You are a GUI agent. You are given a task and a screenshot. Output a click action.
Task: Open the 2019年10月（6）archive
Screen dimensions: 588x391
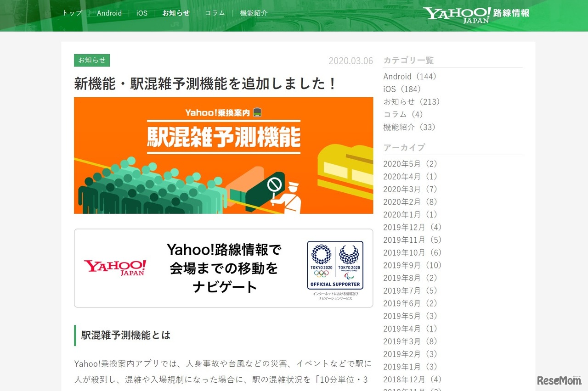[413, 253]
